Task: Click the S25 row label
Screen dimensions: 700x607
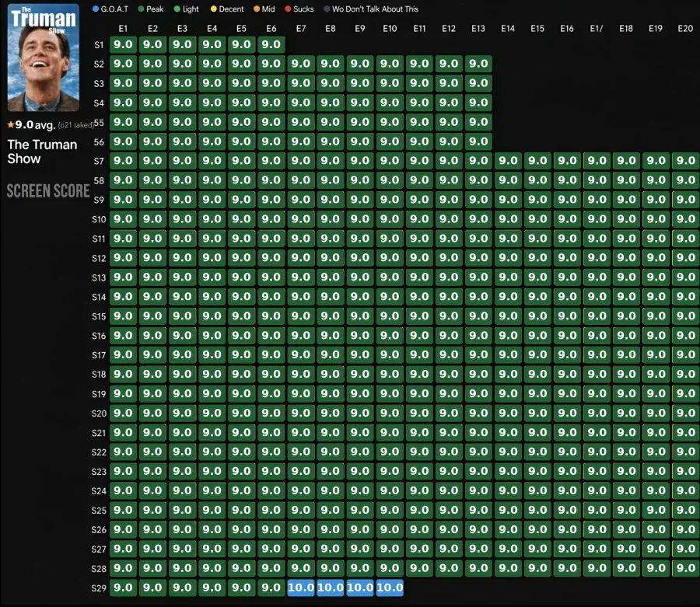Action: (x=99, y=510)
